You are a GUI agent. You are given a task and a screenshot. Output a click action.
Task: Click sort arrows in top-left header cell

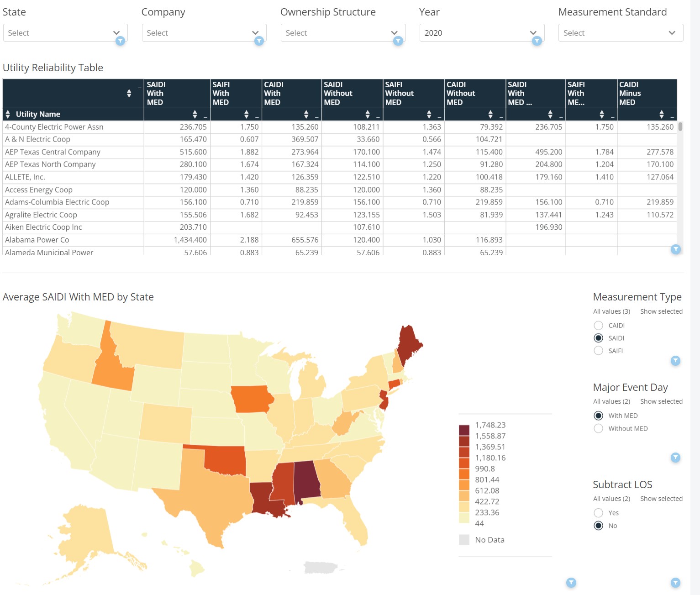click(129, 93)
